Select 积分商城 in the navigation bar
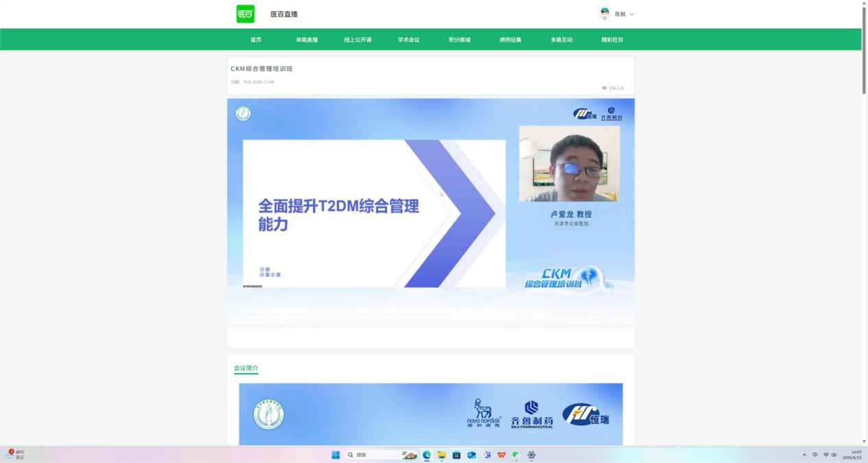This screenshot has height=463, width=868. click(460, 40)
